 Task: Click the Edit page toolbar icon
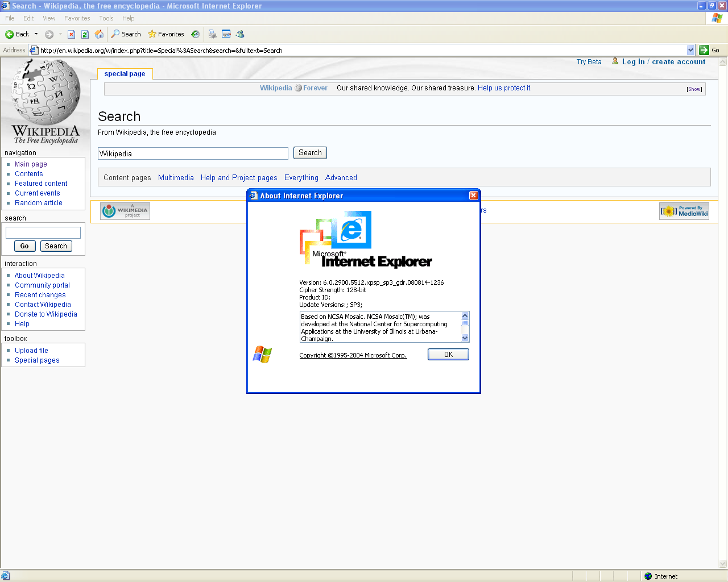(x=226, y=34)
